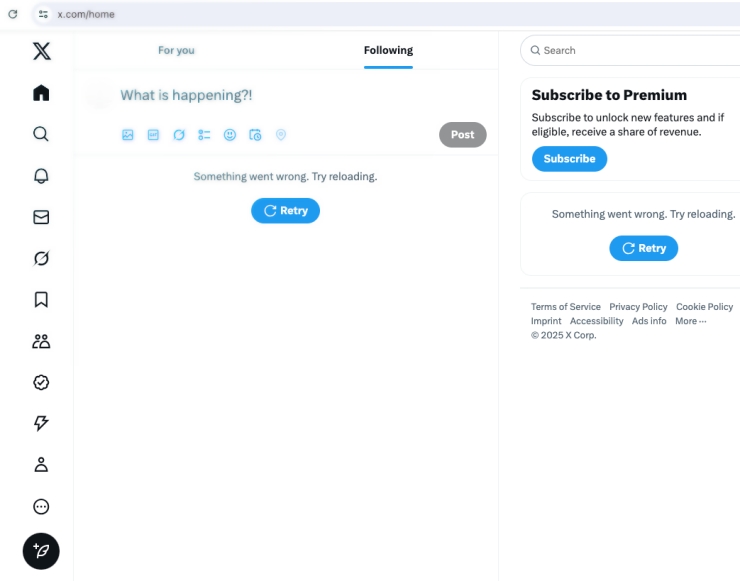
Task: Open Profile person icon in sidebar
Action: [41, 465]
